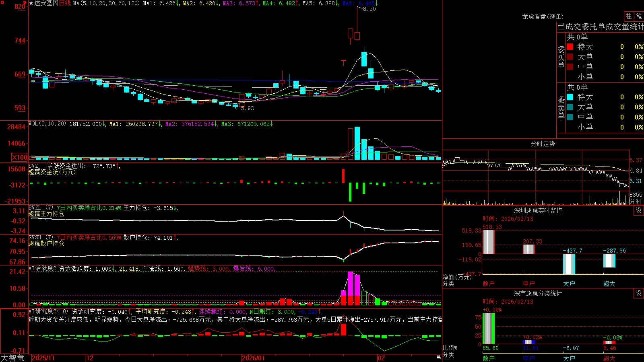
Task: Click the teal swatch beside sell-side 大单
Action: click(x=570, y=107)
